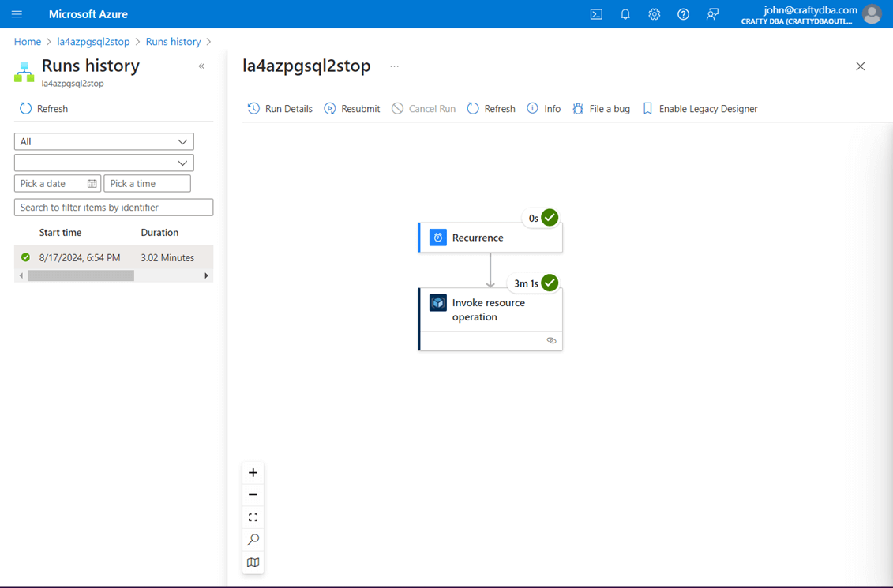Viewport: 893px width, 588px height.
Task: Collapse the Runs history pane chevrons
Action: (201, 66)
